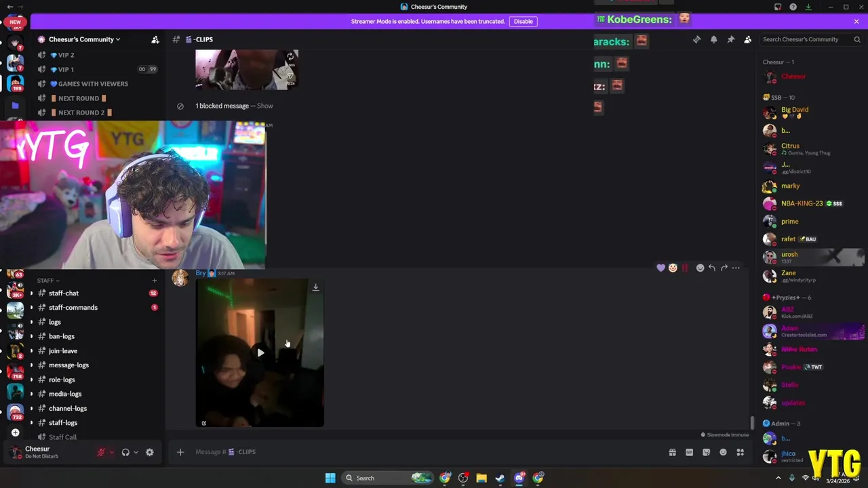Screen dimensions: 868x488
Task: Open notification settings bell icon
Action: [x=713, y=39]
